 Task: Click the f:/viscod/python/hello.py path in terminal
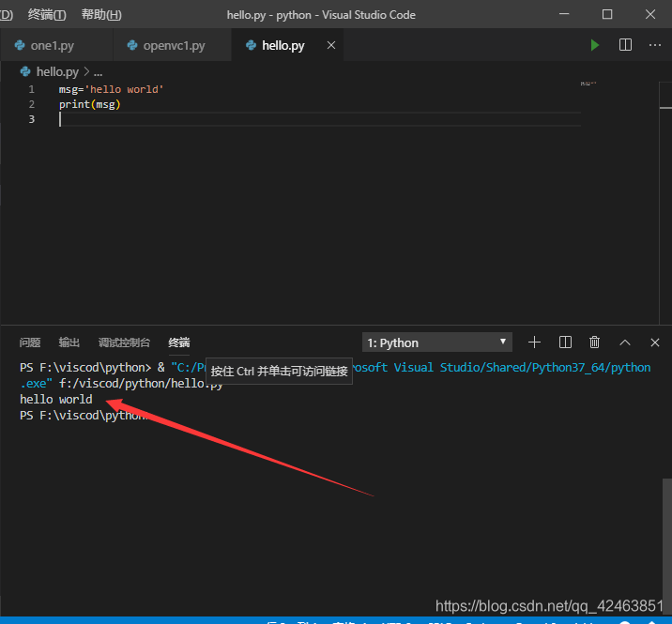141,384
